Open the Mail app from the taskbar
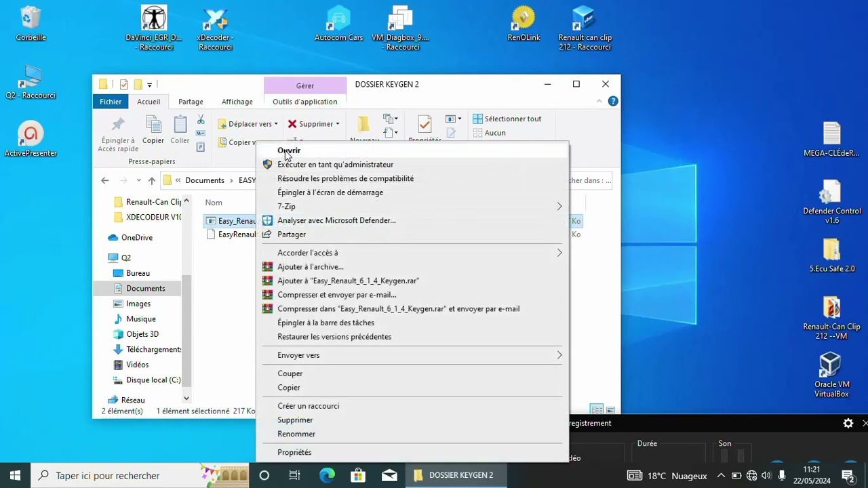 pyautogui.click(x=389, y=475)
